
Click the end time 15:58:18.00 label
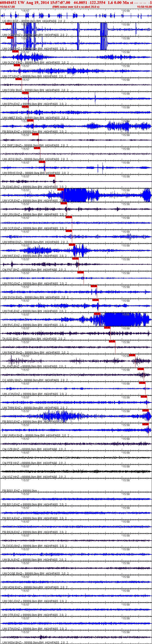144,7
